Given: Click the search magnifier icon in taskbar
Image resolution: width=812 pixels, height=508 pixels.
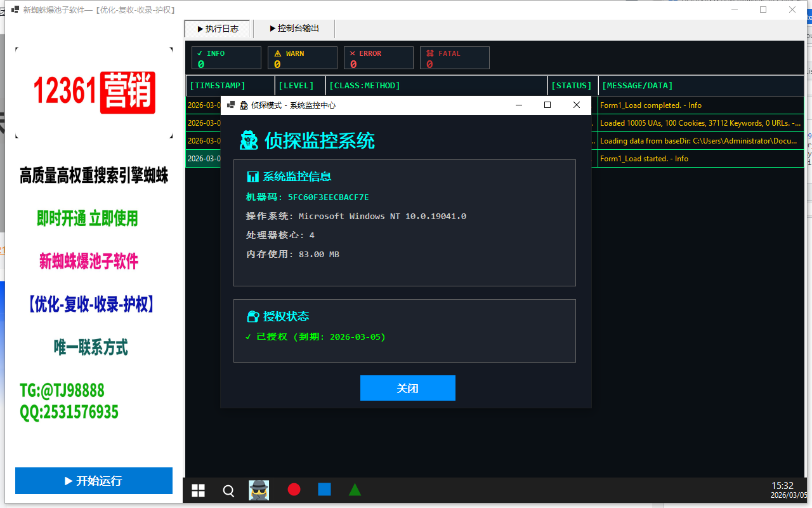Looking at the screenshot, I should coord(228,490).
